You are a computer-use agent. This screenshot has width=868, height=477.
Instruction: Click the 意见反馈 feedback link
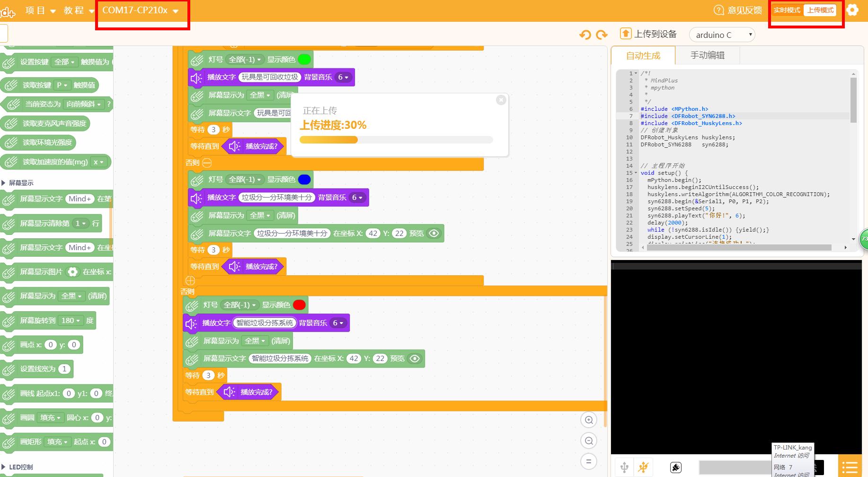click(744, 10)
